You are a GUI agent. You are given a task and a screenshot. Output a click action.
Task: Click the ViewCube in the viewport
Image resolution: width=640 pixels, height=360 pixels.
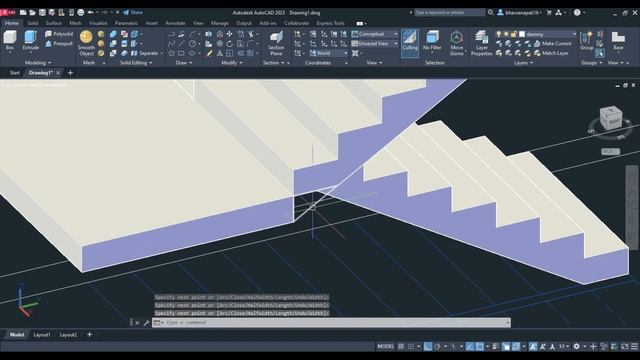[611, 118]
